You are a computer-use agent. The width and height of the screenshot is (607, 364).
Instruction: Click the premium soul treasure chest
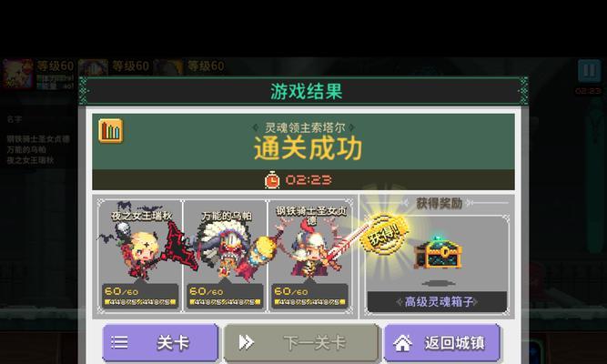(x=438, y=252)
